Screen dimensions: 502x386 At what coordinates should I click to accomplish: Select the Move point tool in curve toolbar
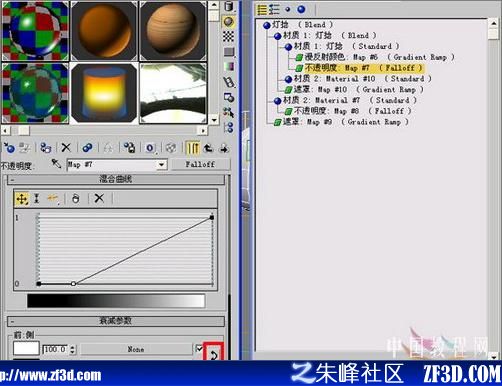(22, 199)
